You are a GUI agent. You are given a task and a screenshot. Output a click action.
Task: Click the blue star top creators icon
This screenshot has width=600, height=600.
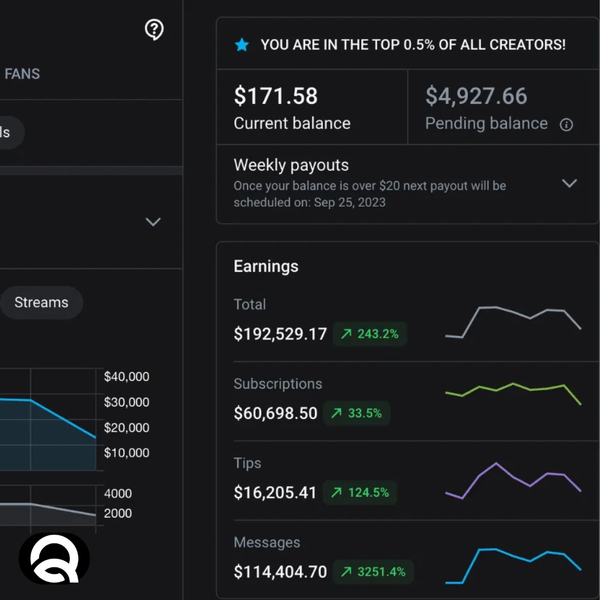241,45
